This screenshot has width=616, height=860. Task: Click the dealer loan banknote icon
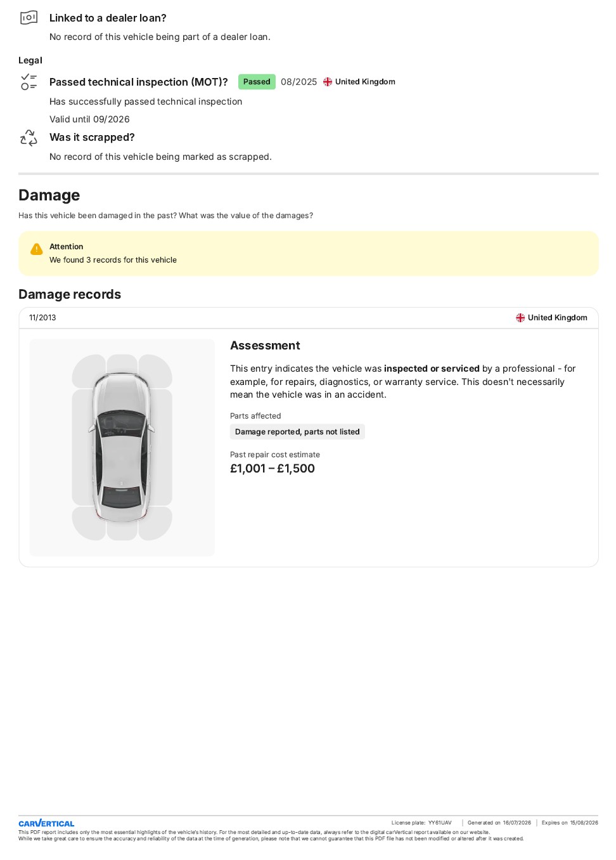(x=29, y=18)
